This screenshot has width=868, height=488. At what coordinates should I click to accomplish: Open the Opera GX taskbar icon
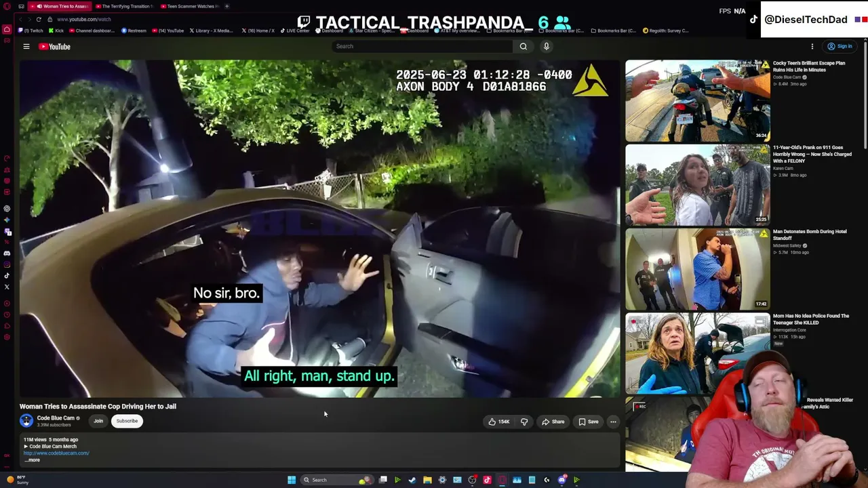point(502,480)
